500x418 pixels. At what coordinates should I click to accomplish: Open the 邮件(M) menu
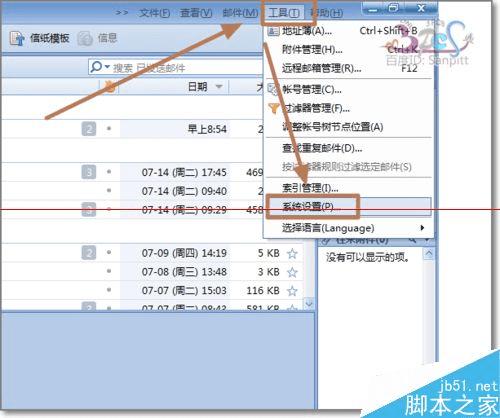click(x=240, y=13)
